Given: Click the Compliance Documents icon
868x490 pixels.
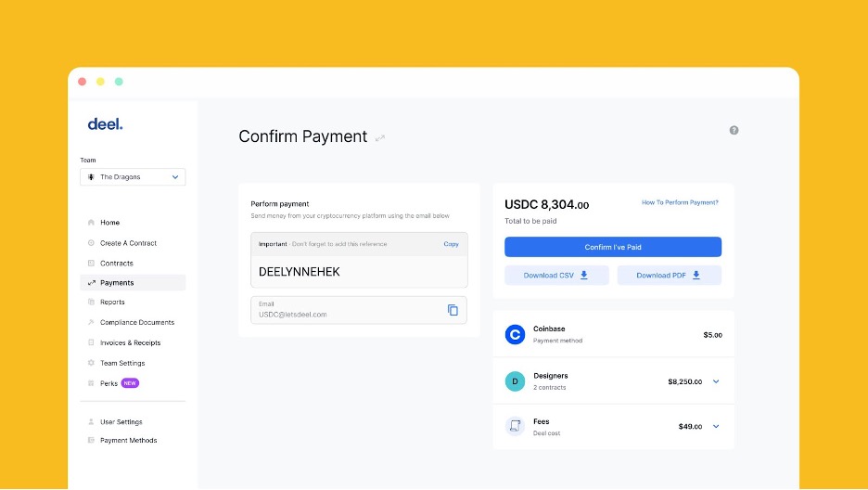Looking at the screenshot, I should 91,322.
